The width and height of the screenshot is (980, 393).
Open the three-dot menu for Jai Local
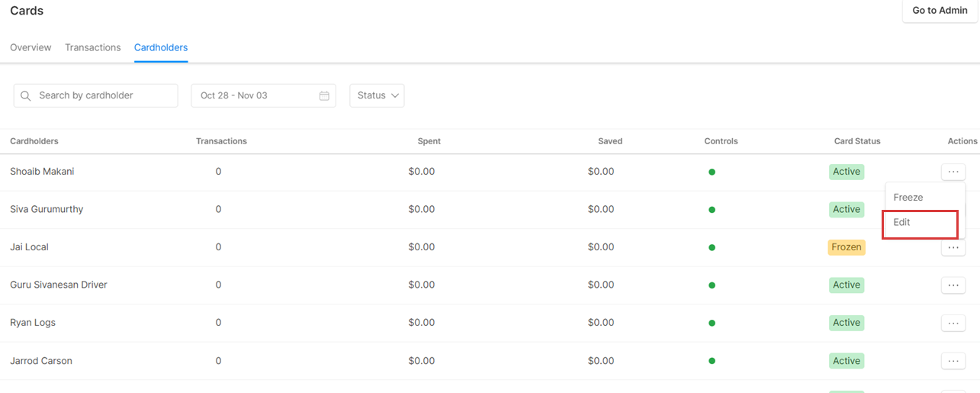tap(953, 248)
